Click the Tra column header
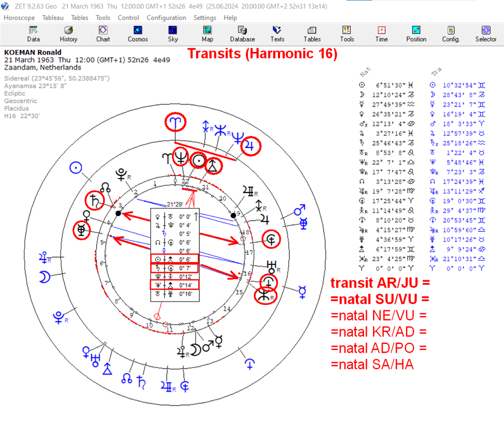This screenshot has width=504, height=428. [x=436, y=72]
